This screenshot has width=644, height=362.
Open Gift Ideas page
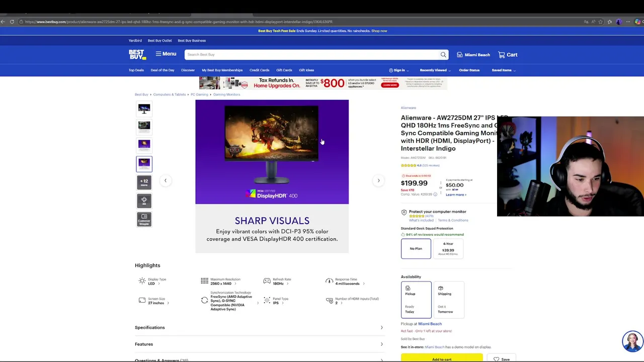(306, 70)
